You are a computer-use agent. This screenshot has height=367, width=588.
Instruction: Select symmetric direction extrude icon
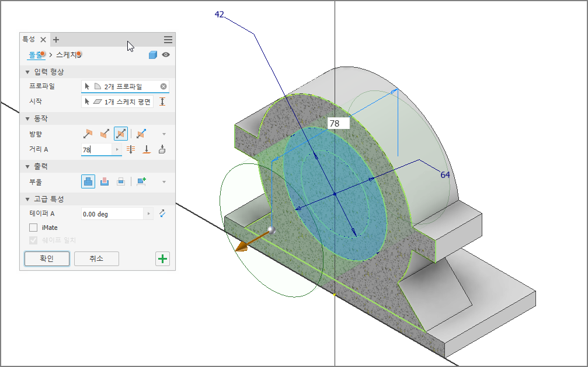point(121,134)
